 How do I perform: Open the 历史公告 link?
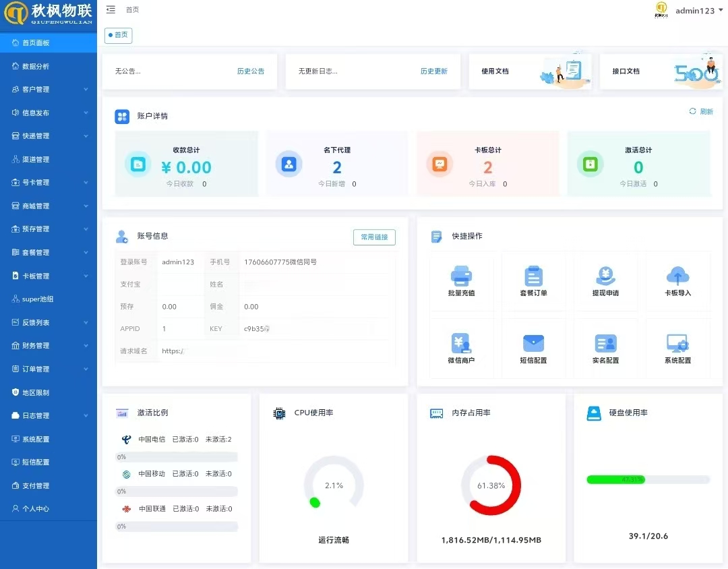[250, 71]
